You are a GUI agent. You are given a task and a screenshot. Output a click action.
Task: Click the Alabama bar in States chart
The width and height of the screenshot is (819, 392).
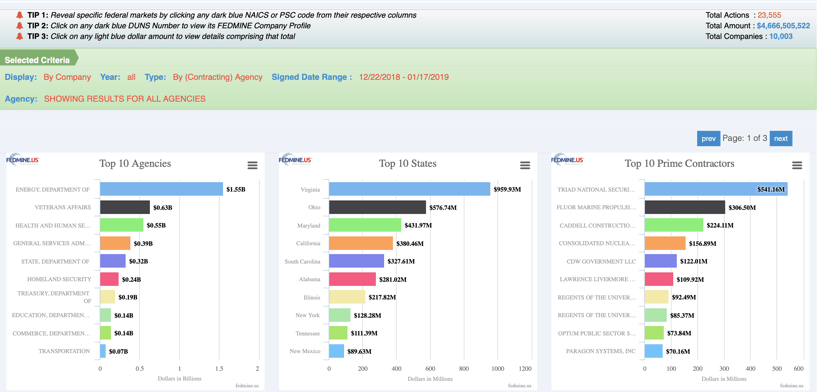(x=353, y=279)
